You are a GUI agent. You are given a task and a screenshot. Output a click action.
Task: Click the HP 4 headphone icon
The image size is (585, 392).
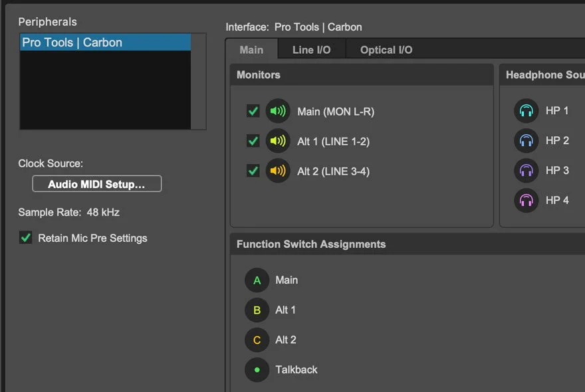(x=526, y=201)
